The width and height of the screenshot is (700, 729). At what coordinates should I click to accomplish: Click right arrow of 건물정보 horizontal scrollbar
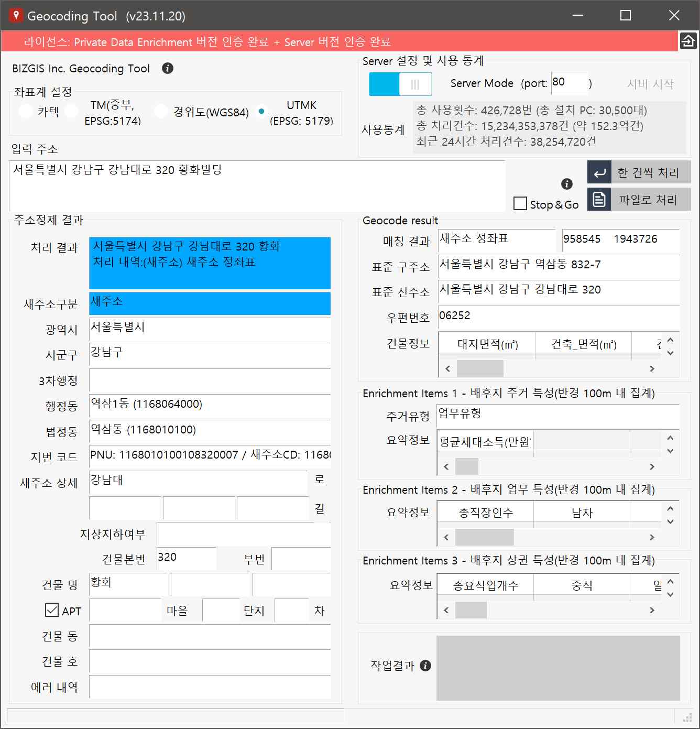click(652, 368)
